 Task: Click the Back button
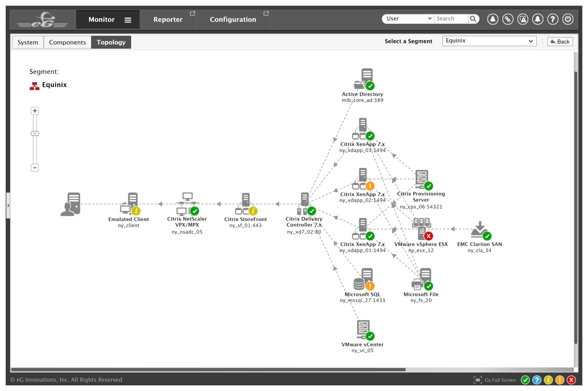(560, 42)
